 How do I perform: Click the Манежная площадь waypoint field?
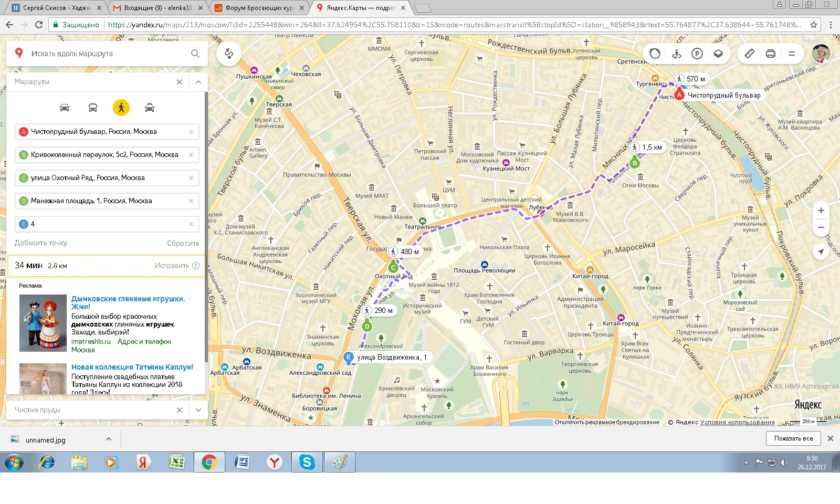(x=105, y=201)
